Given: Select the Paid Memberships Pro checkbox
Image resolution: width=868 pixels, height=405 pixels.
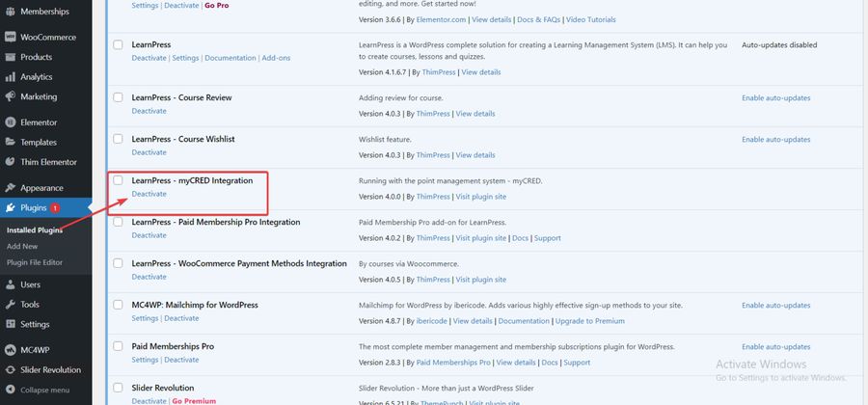Looking at the screenshot, I should click(118, 346).
